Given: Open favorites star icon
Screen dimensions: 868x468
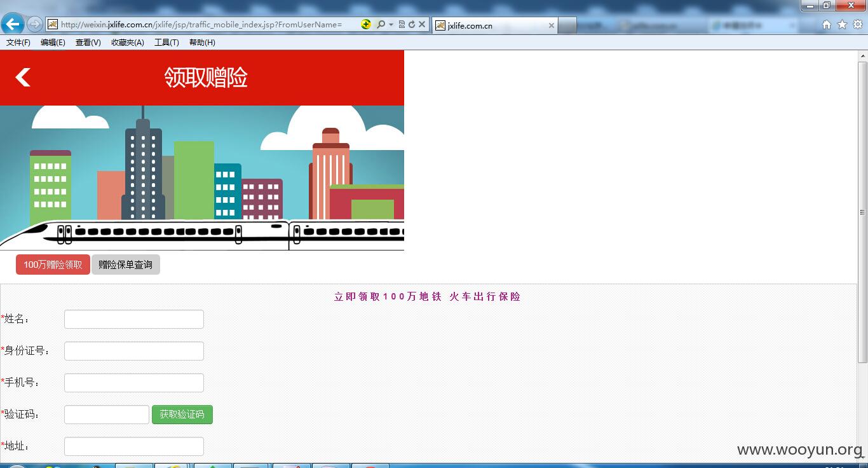Looking at the screenshot, I should point(842,25).
